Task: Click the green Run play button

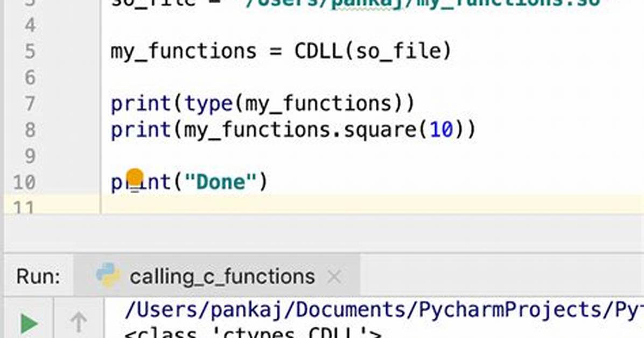Action: (x=29, y=323)
